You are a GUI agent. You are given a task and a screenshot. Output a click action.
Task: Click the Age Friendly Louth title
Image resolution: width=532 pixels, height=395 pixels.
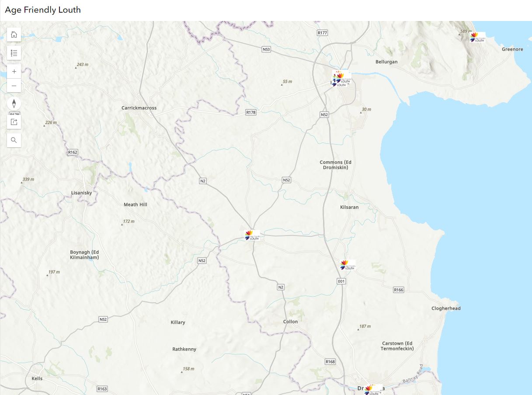click(42, 10)
